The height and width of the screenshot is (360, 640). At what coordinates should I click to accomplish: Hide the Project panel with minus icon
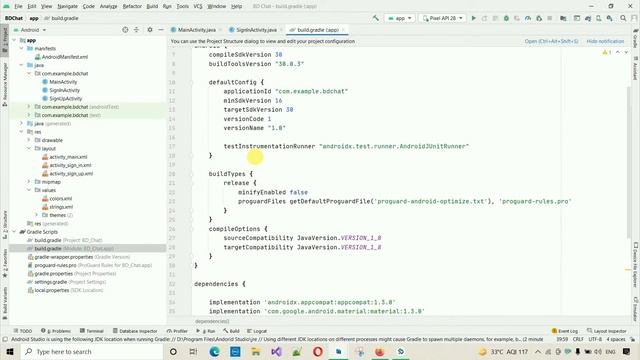[x=161, y=30]
